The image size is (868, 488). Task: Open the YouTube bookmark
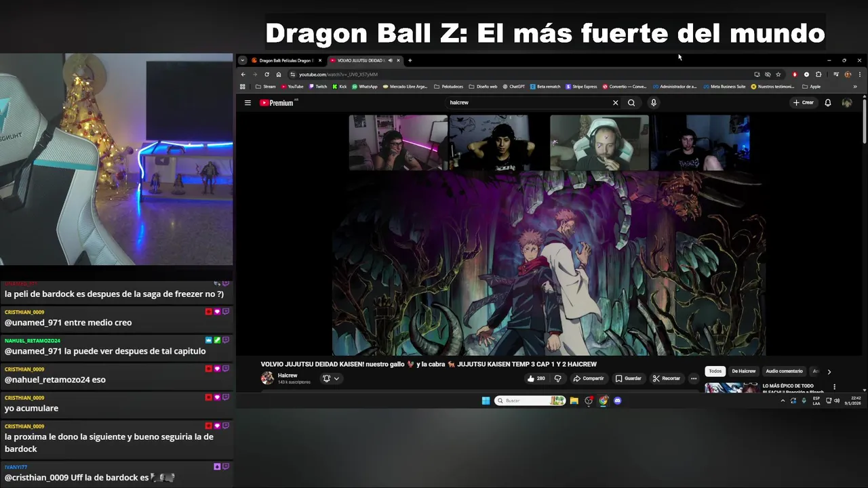coord(292,87)
